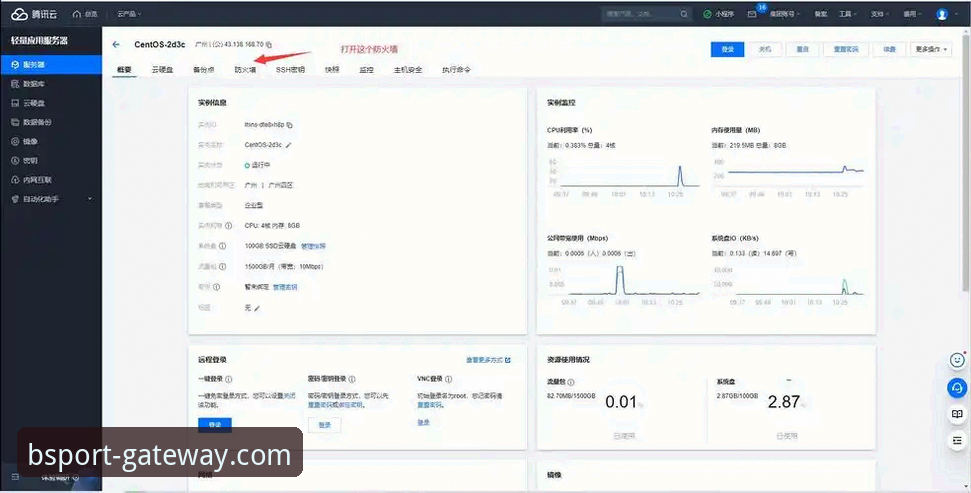Click info icon beside 密码/密钥登录

(352, 379)
